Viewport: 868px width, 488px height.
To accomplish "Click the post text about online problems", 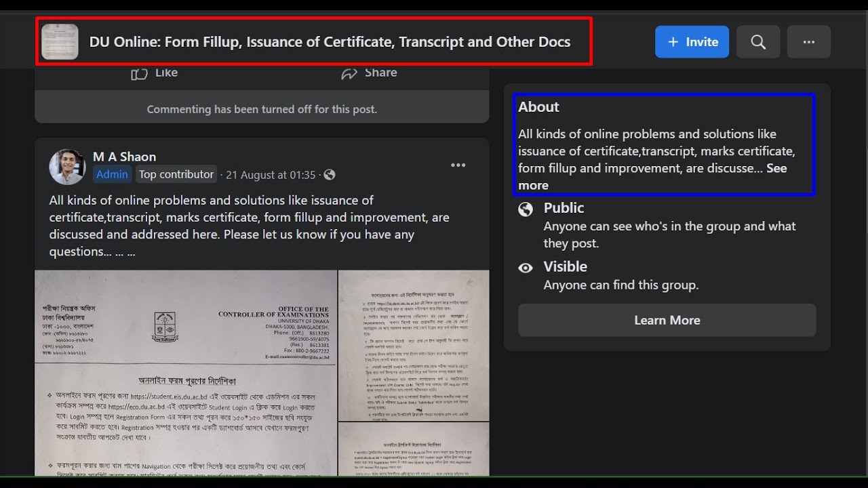I will point(250,226).
